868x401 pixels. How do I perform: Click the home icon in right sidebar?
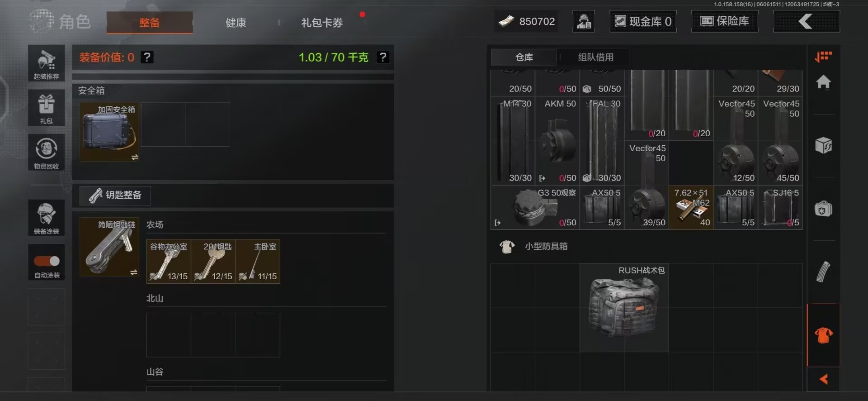pos(823,82)
